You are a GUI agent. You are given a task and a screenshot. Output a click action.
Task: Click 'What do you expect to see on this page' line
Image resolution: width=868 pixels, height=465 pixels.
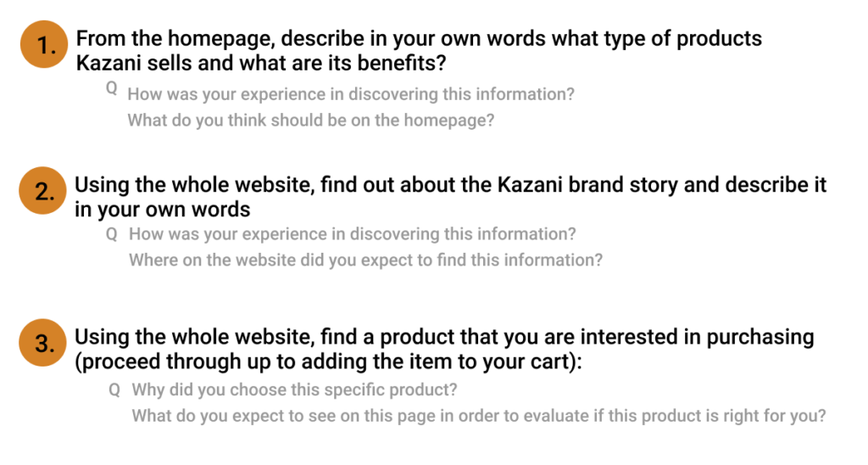(478, 416)
